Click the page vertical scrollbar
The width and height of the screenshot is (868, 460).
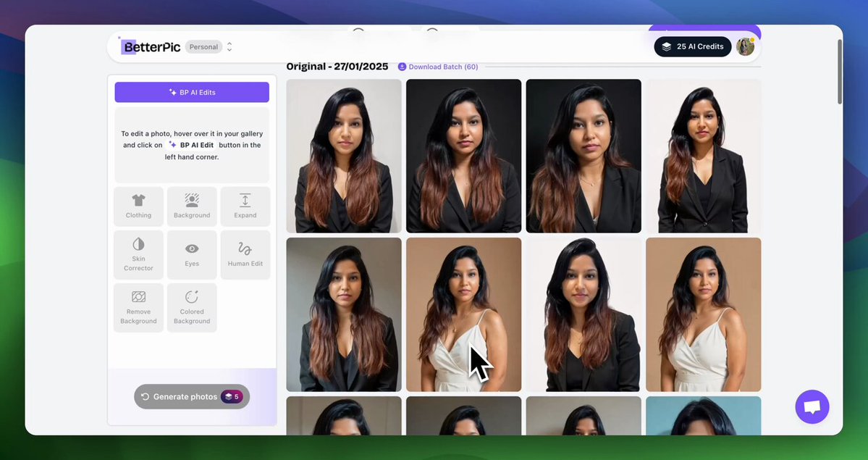click(x=840, y=72)
